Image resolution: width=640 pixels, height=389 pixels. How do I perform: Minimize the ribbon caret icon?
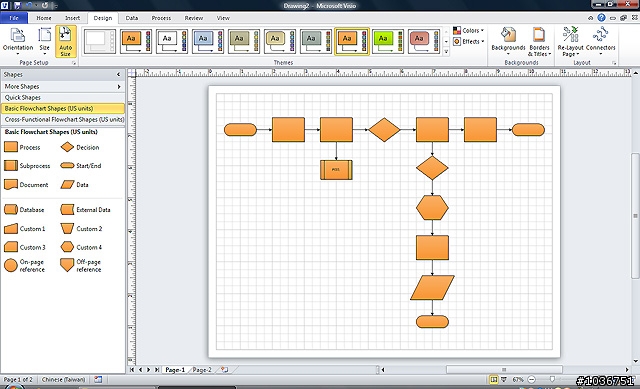(590, 18)
